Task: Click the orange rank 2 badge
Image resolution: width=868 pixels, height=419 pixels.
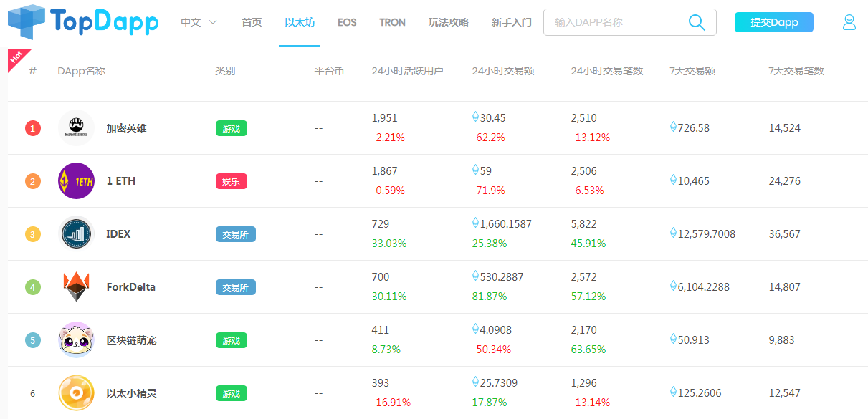Action: point(33,181)
